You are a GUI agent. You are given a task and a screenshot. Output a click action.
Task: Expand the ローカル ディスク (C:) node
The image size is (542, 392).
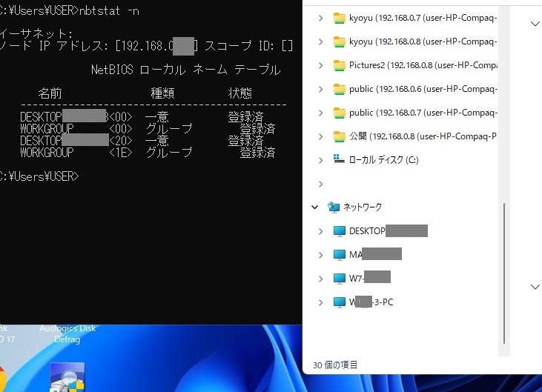pyautogui.click(x=320, y=160)
